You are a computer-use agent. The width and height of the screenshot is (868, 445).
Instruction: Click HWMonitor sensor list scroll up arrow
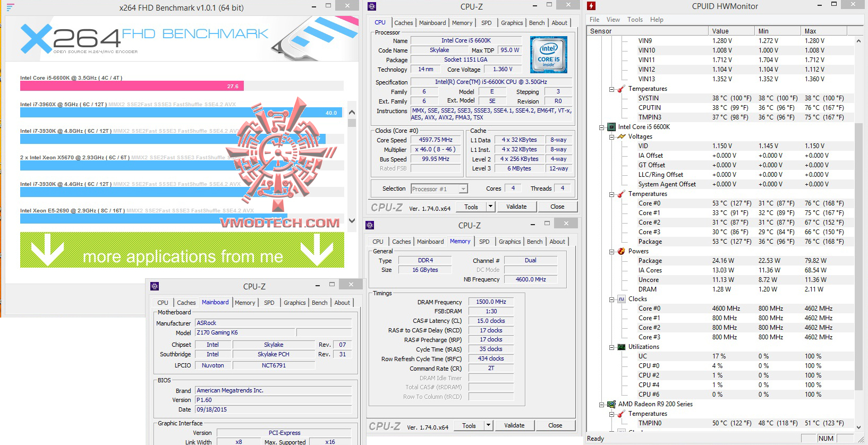858,41
